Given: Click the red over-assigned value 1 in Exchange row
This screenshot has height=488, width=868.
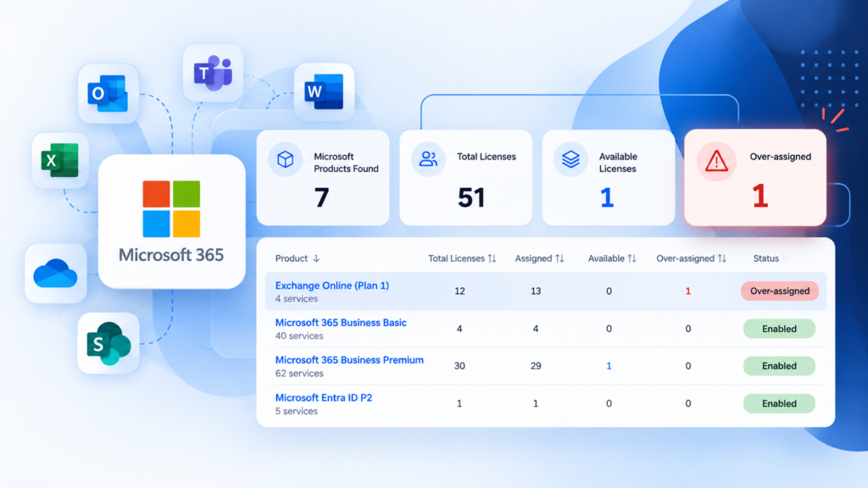Looking at the screenshot, I should click(688, 291).
